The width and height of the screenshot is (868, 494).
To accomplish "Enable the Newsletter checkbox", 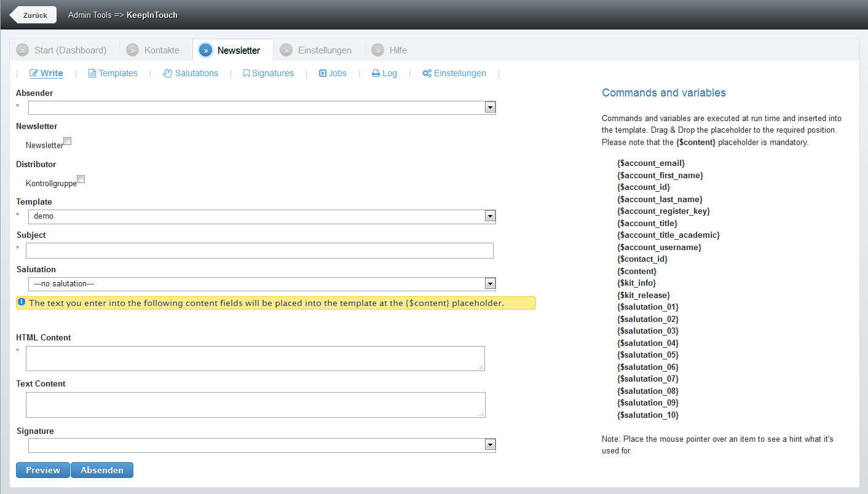I will point(68,141).
